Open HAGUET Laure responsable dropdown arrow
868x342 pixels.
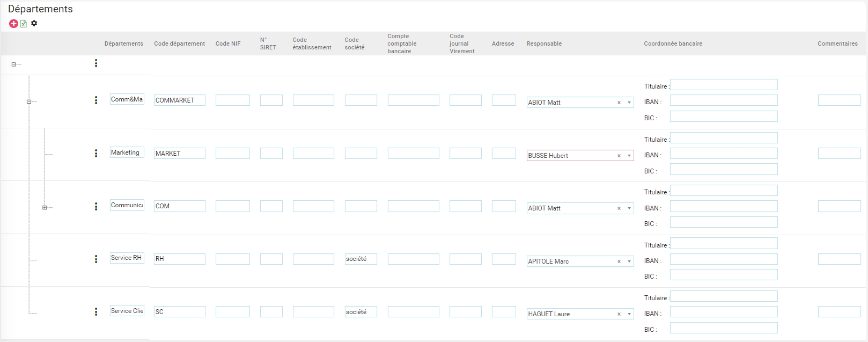point(629,314)
